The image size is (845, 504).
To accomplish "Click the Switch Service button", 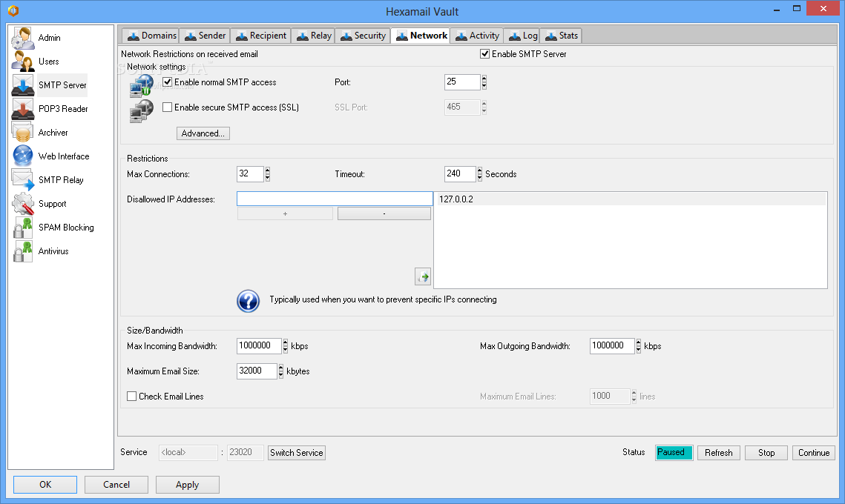I will (x=297, y=453).
